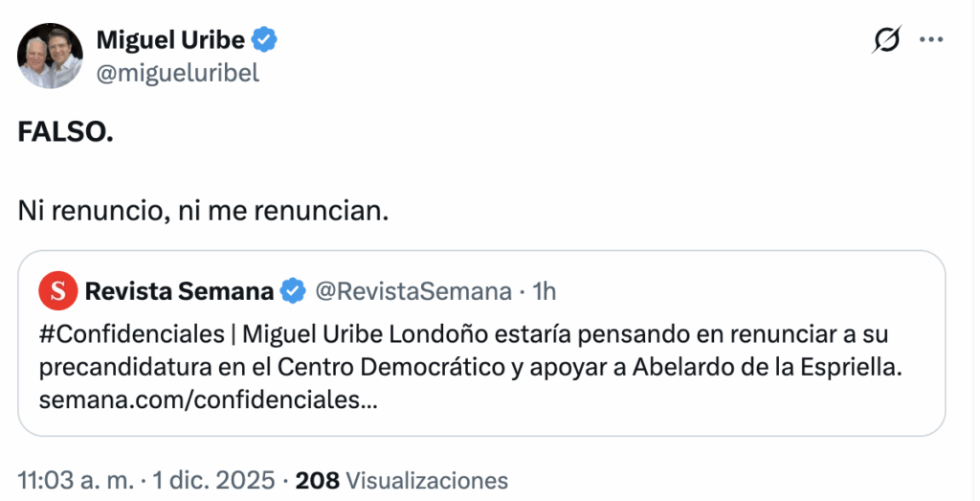View the 208 Visualizaciones count
The image size is (980, 501).
click(x=402, y=480)
